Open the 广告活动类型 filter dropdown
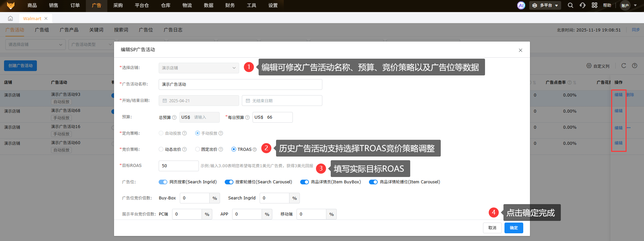This screenshot has width=644, height=241. coord(91,45)
